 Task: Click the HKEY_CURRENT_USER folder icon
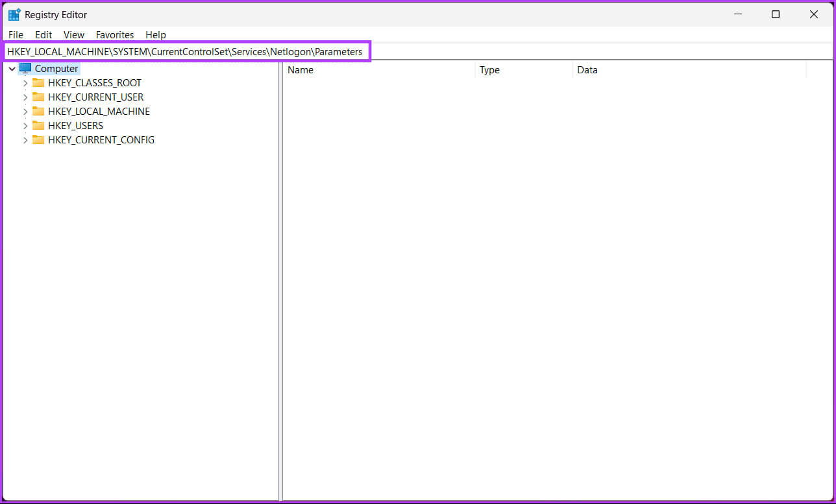[x=38, y=97]
